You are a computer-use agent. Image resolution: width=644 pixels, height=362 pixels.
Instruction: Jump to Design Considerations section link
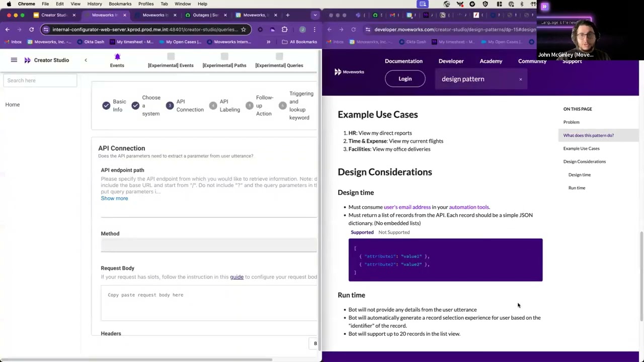click(584, 161)
